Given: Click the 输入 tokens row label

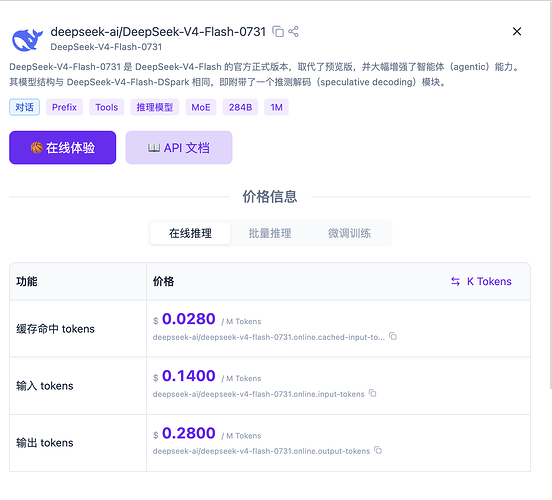Looking at the screenshot, I should 45,386.
